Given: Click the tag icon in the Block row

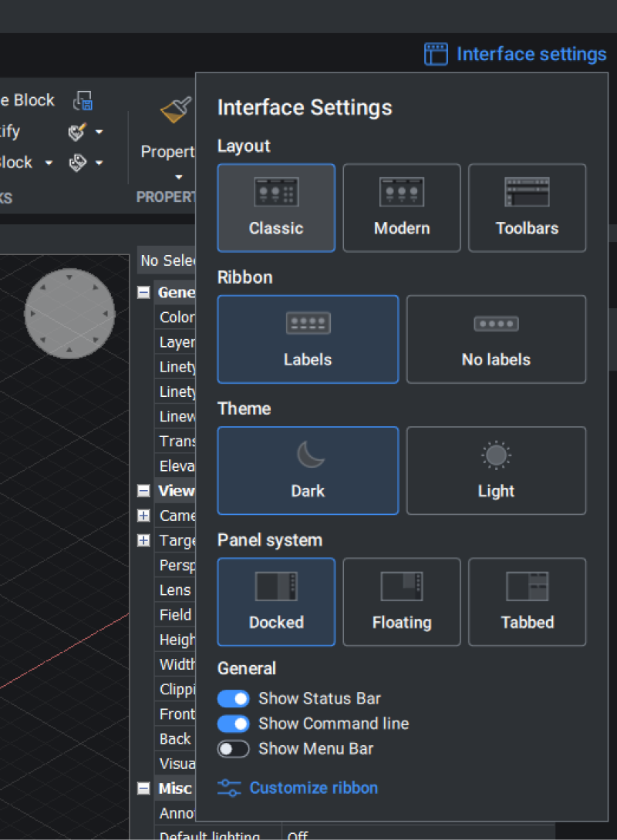Looking at the screenshot, I should pyautogui.click(x=77, y=163).
